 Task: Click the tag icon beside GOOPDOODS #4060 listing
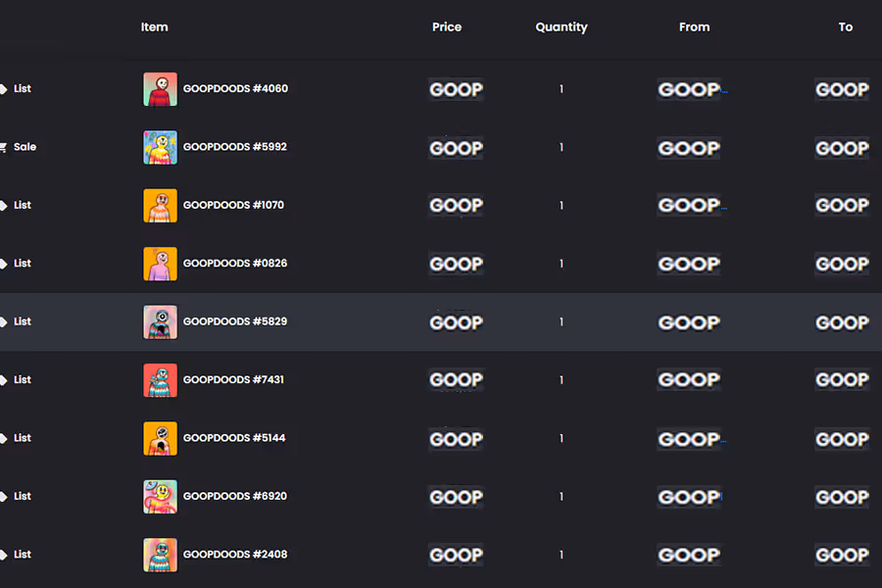[4, 89]
